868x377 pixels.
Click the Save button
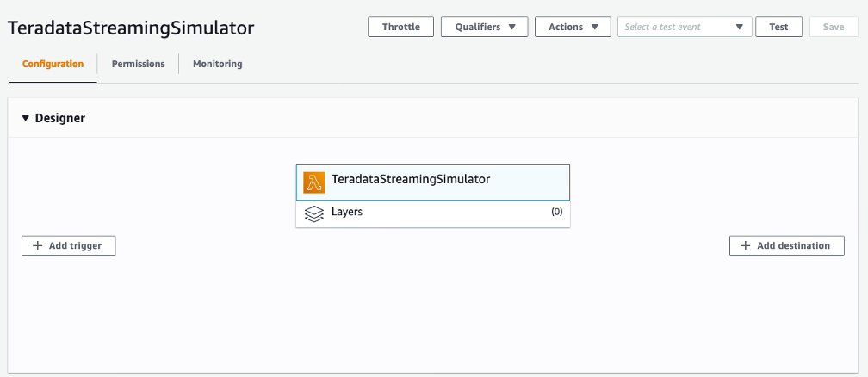pyautogui.click(x=834, y=27)
